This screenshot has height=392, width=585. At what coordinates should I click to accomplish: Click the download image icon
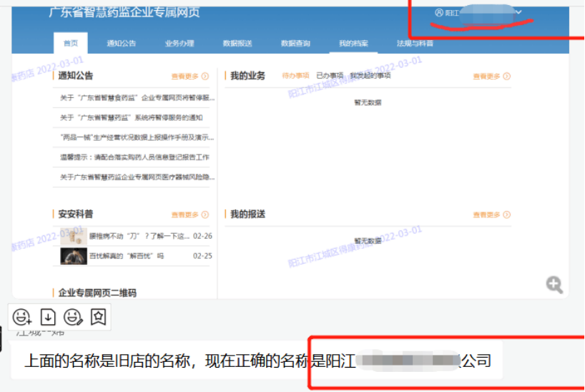[x=48, y=317]
